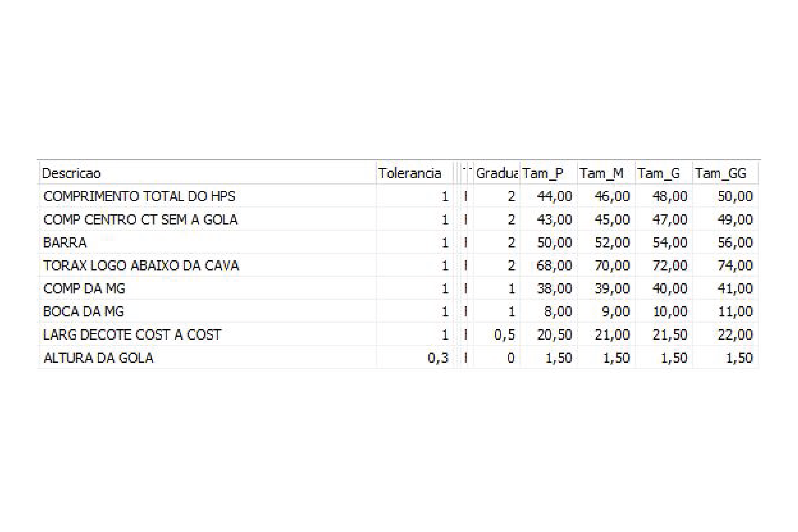
Task: Select the COMP CENTRO CT SEM A GOLA row
Action: (x=399, y=219)
